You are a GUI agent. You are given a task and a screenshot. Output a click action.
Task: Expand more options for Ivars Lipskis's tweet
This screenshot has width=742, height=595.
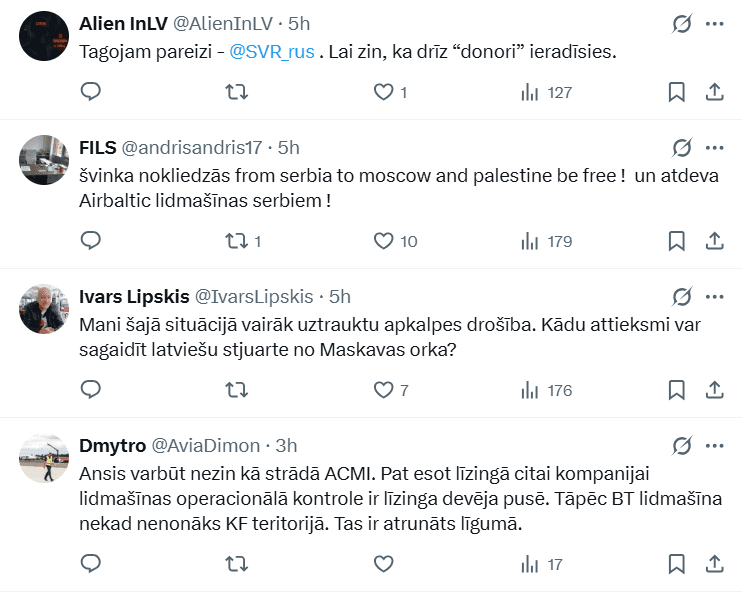click(x=715, y=296)
